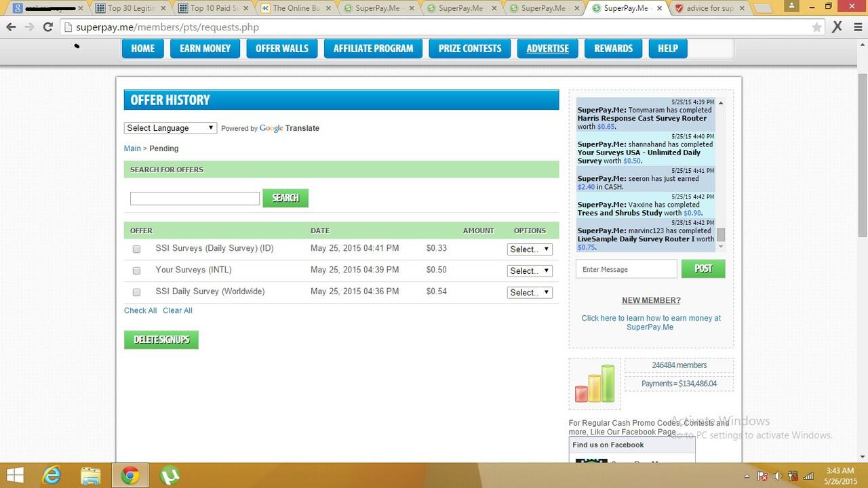Open the NEW MEMBER? link
The image size is (868, 488).
coord(651,300)
